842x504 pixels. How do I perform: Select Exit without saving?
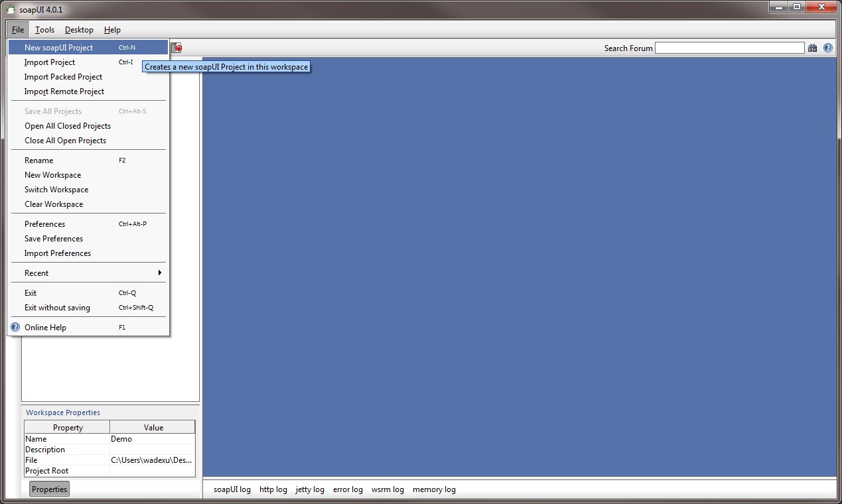pos(88,307)
